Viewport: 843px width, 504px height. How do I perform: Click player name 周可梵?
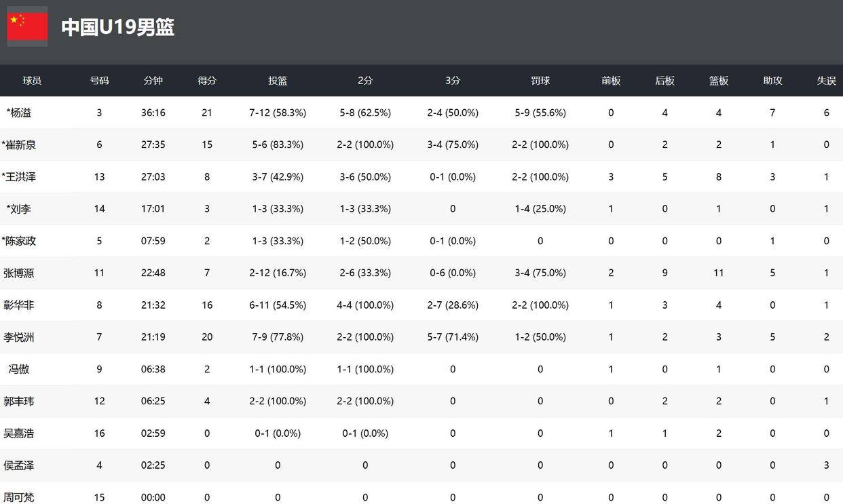[x=19, y=497]
